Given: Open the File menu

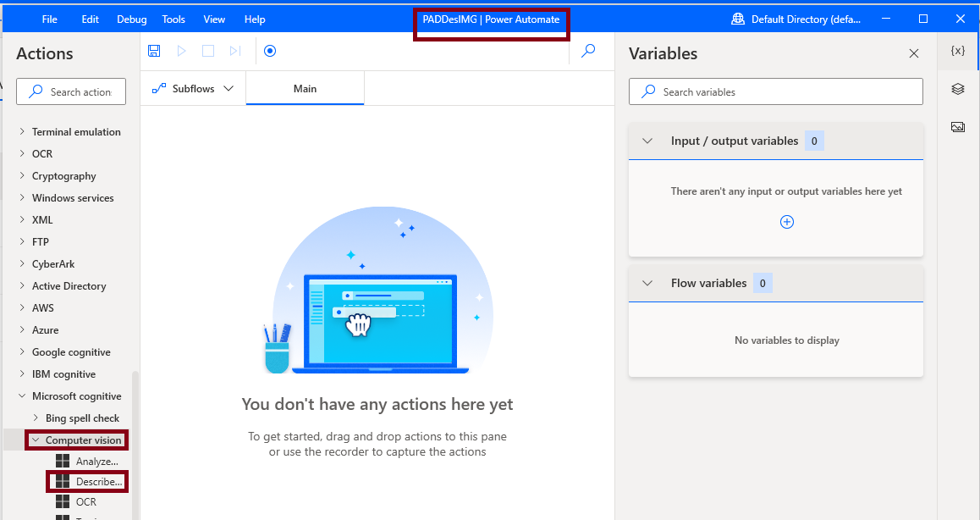Looking at the screenshot, I should pos(49,19).
